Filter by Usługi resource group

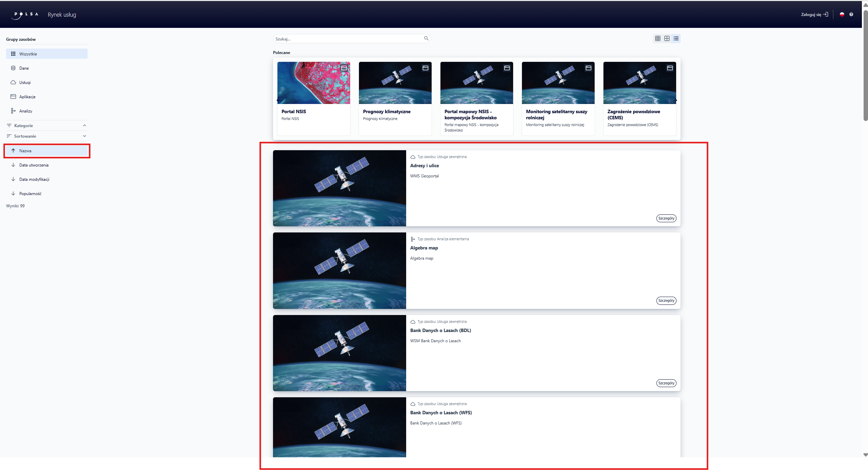click(25, 83)
